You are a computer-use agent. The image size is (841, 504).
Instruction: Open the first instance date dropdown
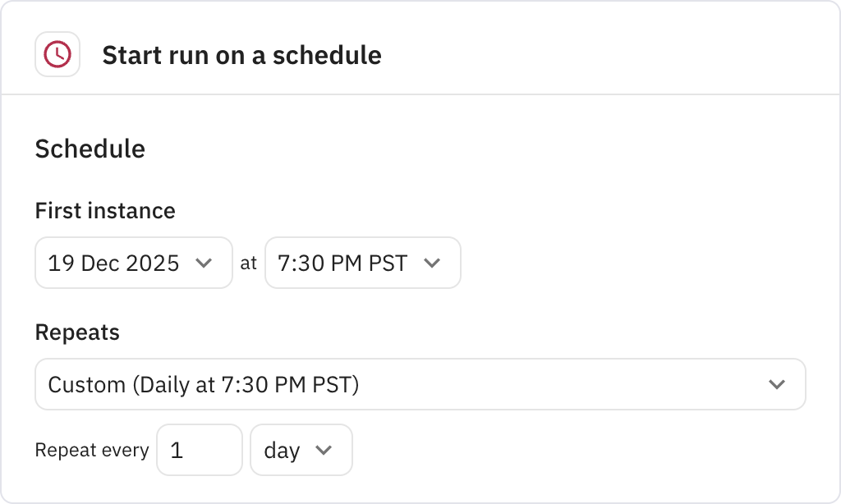pyautogui.click(x=133, y=263)
